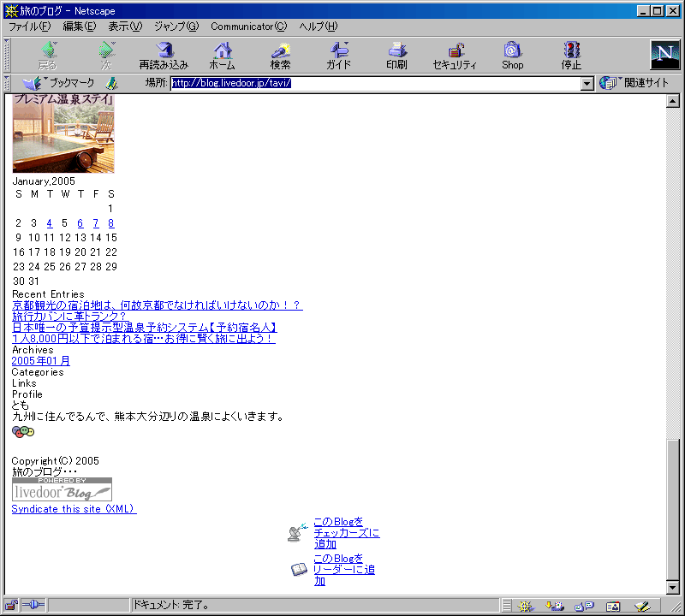Image resolution: width=685 pixels, height=616 pixels.
Task: Open the component bar Address Book icon
Action: click(613, 607)
